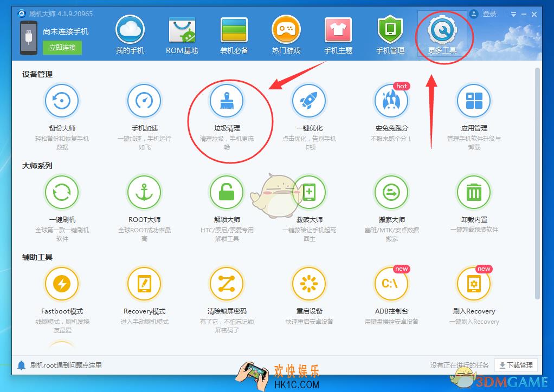Open the title bar dropdown menu arrow

513,15
